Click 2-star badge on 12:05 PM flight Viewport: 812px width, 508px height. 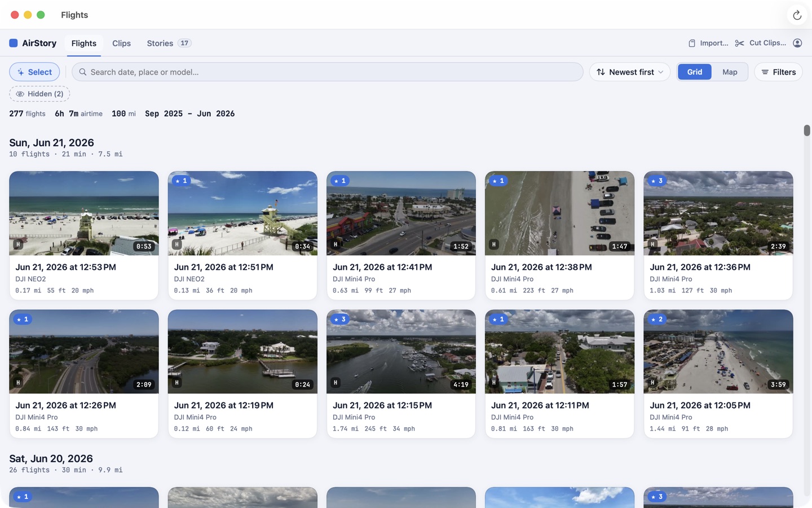[x=657, y=319]
